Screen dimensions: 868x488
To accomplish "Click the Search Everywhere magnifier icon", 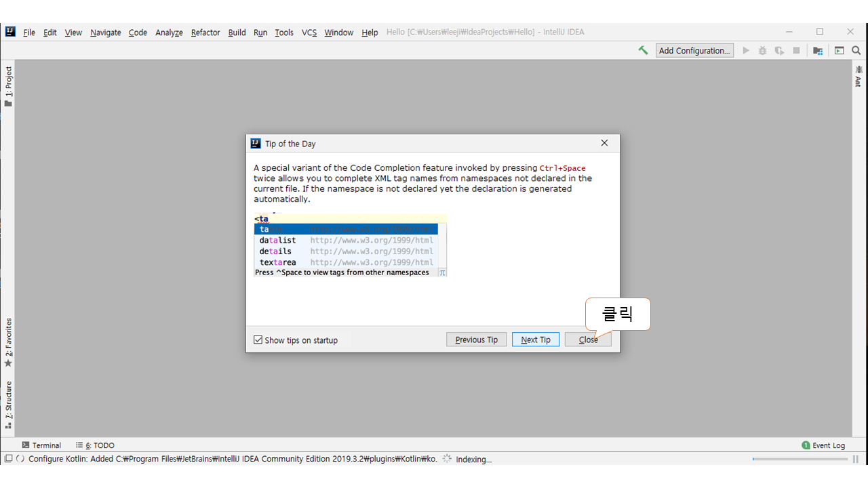I will pyautogui.click(x=856, y=50).
